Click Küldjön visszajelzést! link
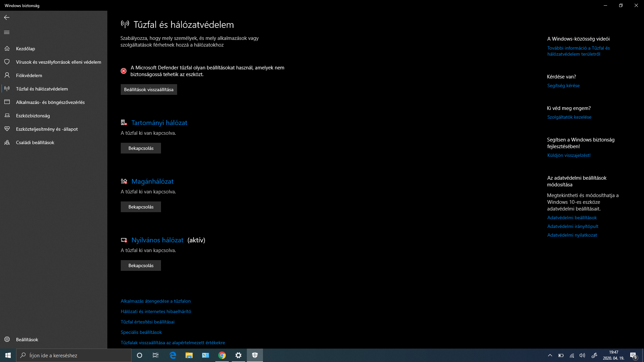 point(569,155)
